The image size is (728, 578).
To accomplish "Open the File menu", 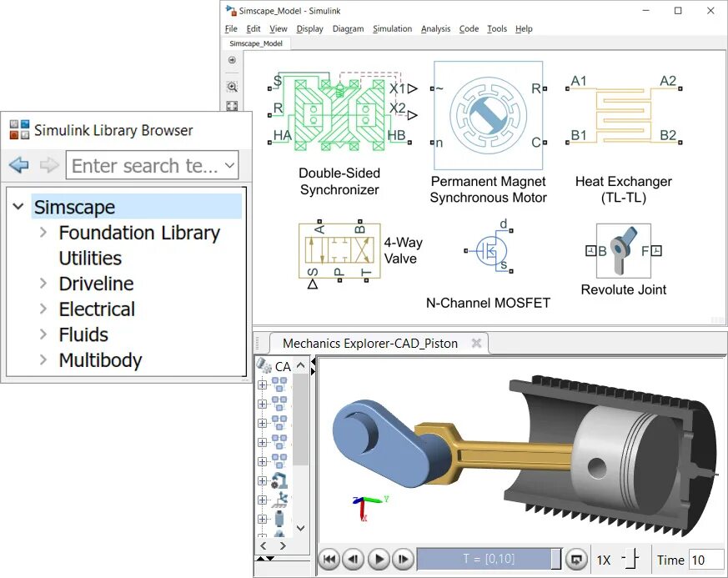I will tap(231, 29).
